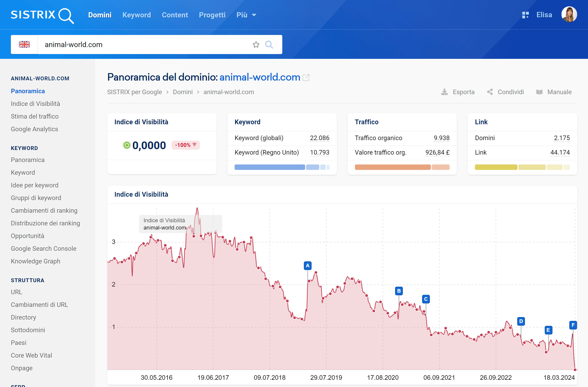
Task: Click the animal-world.com breadcrumb item
Action: pos(229,92)
